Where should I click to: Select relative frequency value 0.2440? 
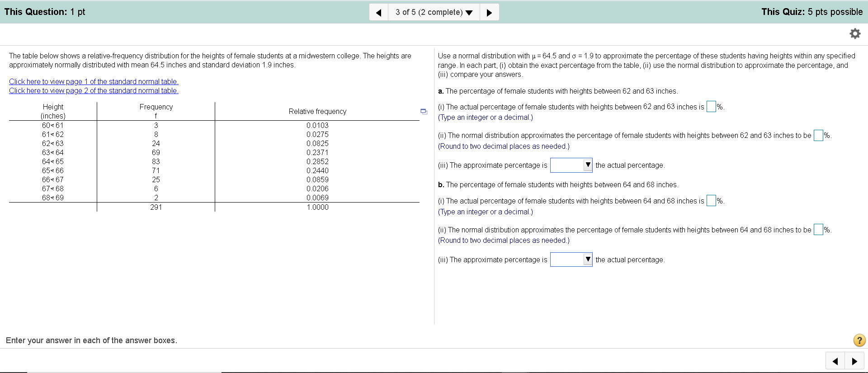[317, 170]
